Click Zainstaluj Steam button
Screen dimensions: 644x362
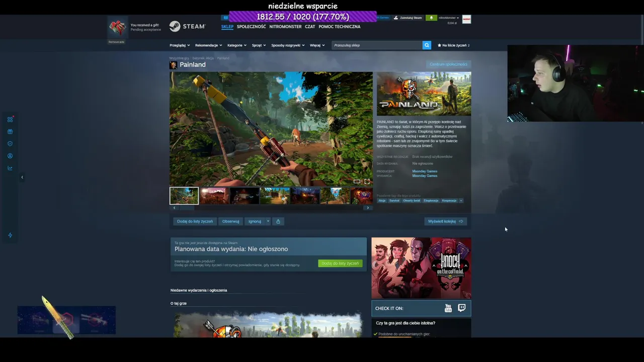pos(408,18)
